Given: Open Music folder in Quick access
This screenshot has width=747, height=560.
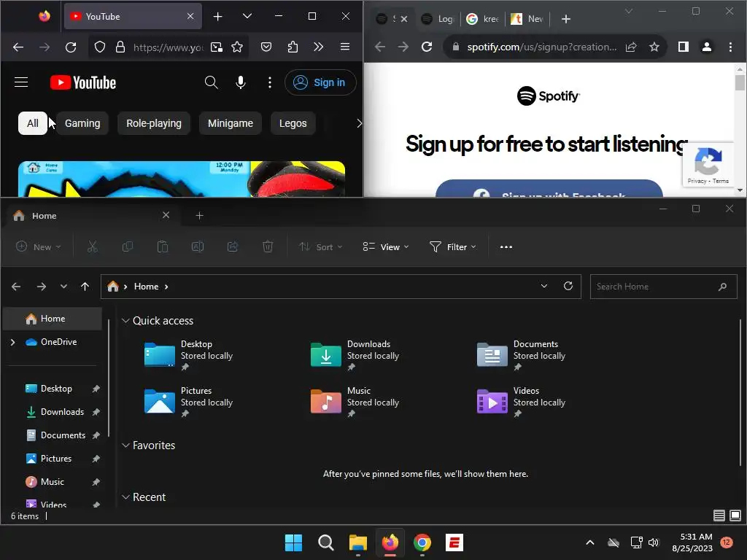Looking at the screenshot, I should (x=355, y=402).
